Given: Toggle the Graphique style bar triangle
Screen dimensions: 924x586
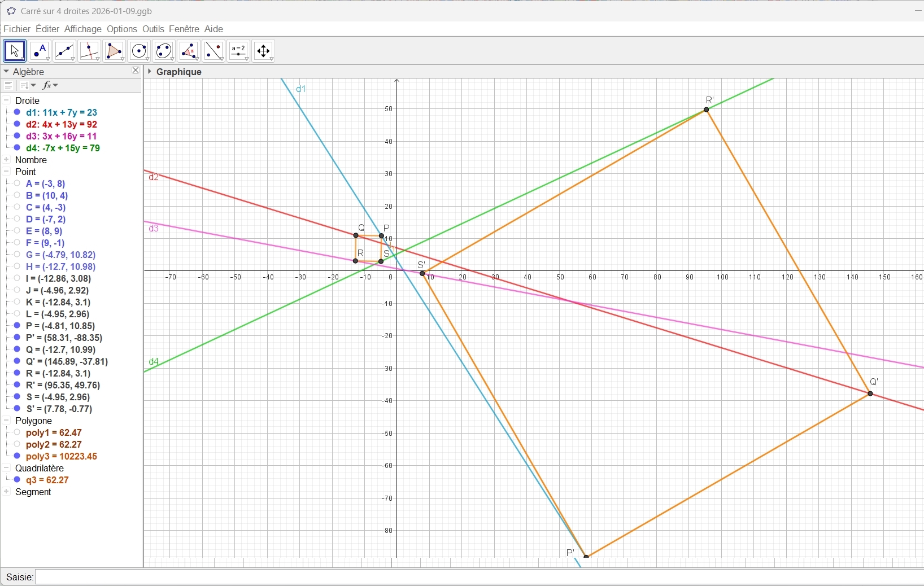Looking at the screenshot, I should (x=150, y=72).
